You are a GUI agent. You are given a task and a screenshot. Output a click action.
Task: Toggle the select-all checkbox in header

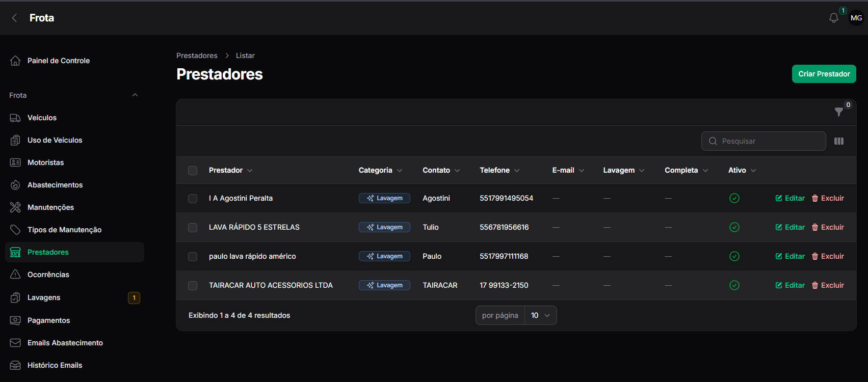[193, 171]
